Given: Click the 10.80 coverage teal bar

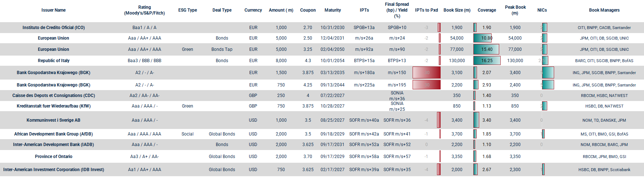Looking at the screenshot, I should click(x=482, y=38).
